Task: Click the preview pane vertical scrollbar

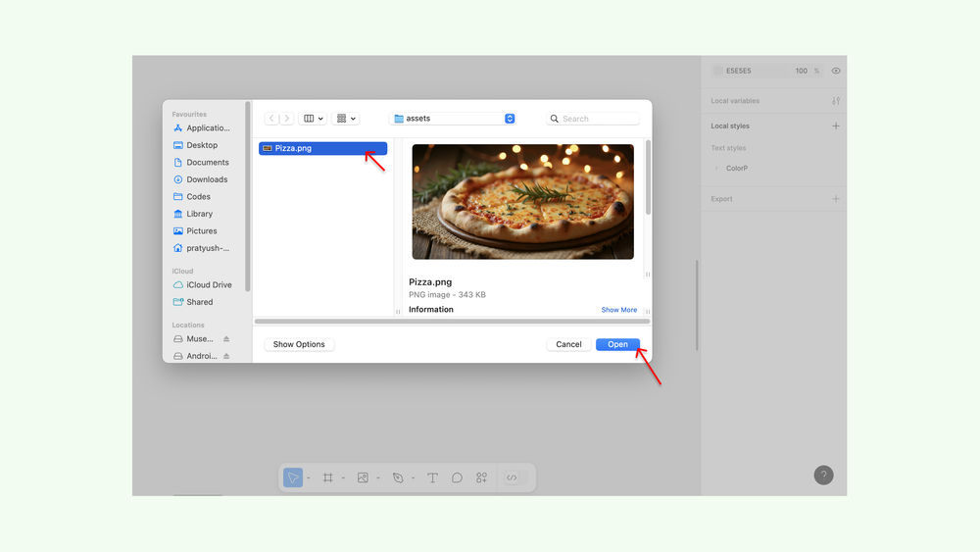Action: point(648,177)
